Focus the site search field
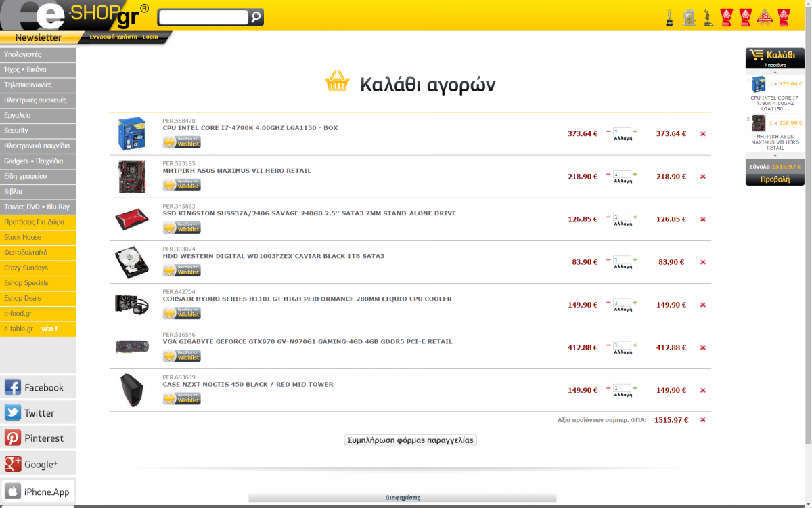The image size is (812, 508). click(204, 18)
